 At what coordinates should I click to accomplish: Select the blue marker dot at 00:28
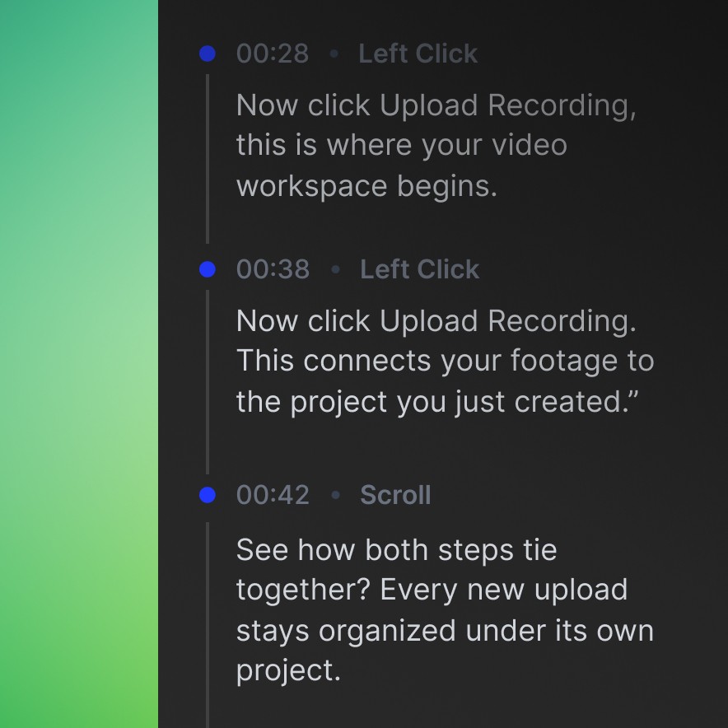207,54
